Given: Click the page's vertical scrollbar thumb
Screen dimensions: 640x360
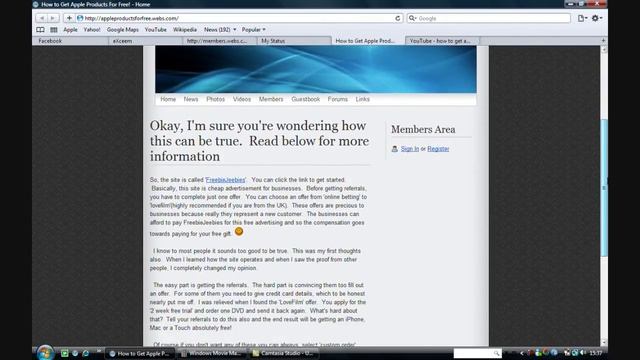Looking at the screenshot, I should point(604,187).
